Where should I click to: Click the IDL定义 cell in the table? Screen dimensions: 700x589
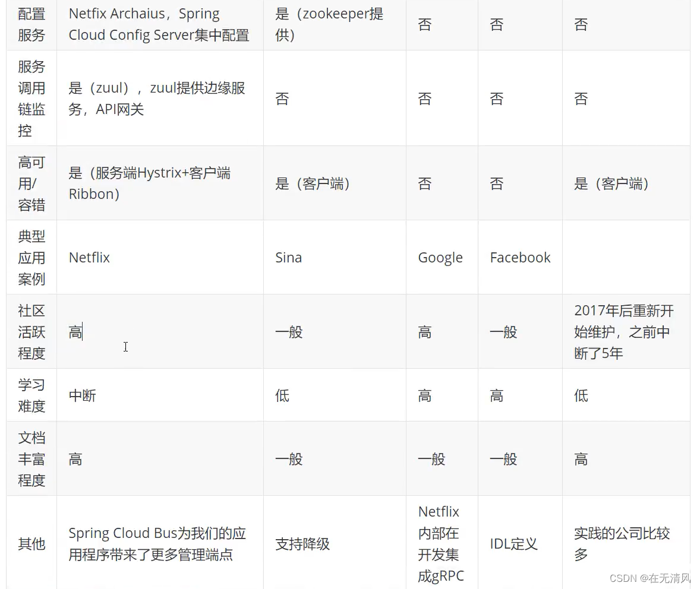pos(513,544)
